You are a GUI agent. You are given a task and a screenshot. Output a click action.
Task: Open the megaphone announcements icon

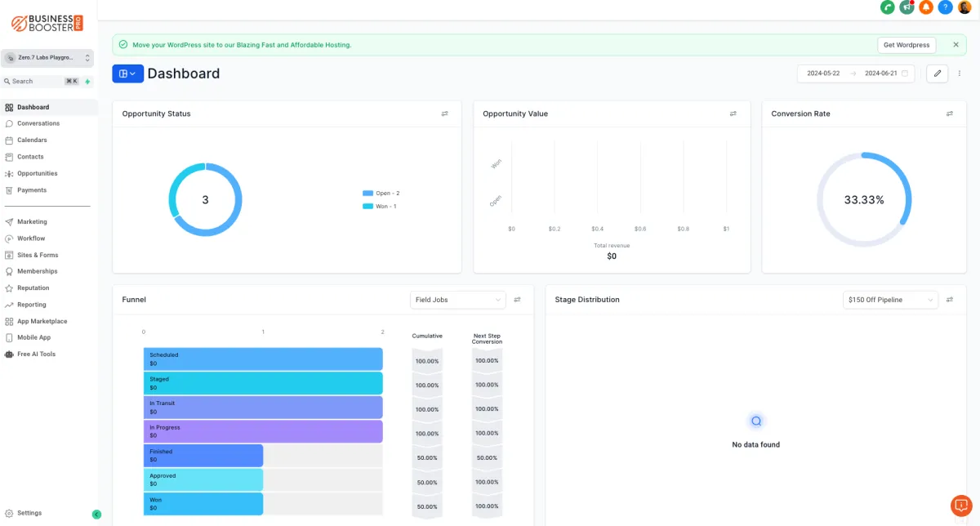click(x=906, y=7)
